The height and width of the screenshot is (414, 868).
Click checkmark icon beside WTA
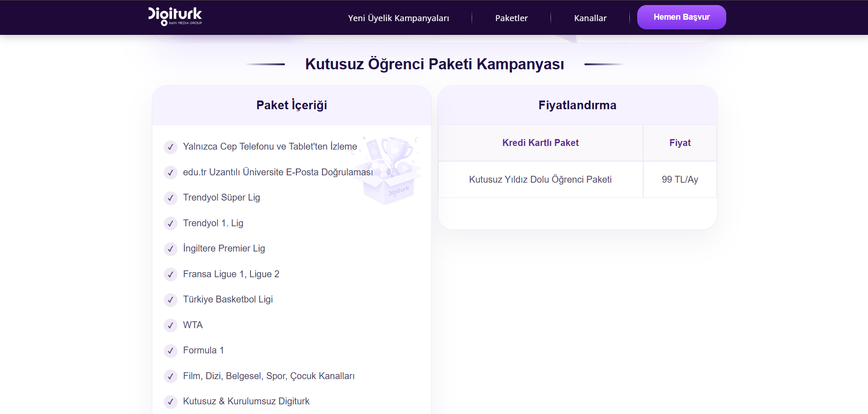click(x=171, y=325)
